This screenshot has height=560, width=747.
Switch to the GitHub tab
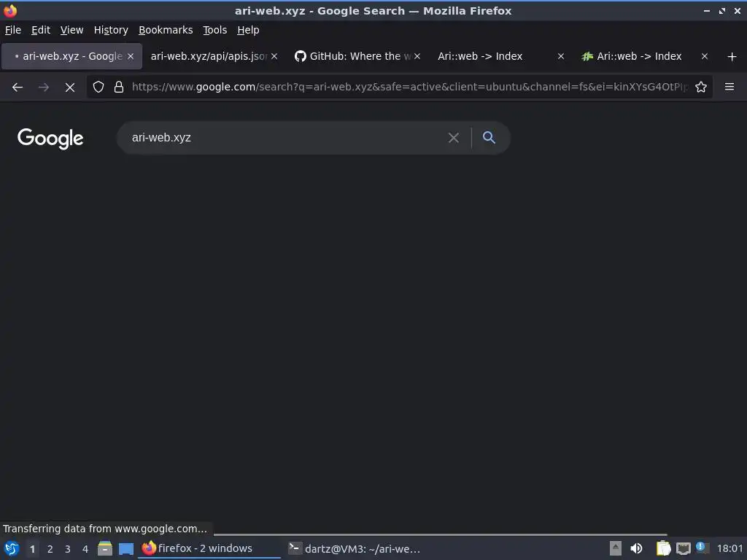click(x=357, y=57)
